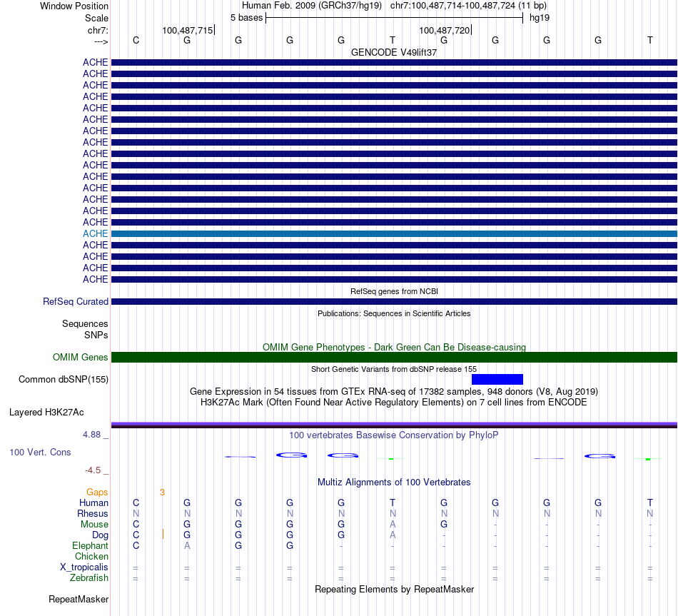678x616 pixels.
Task: Click the RefSeq Curated gene bar
Action: click(394, 301)
